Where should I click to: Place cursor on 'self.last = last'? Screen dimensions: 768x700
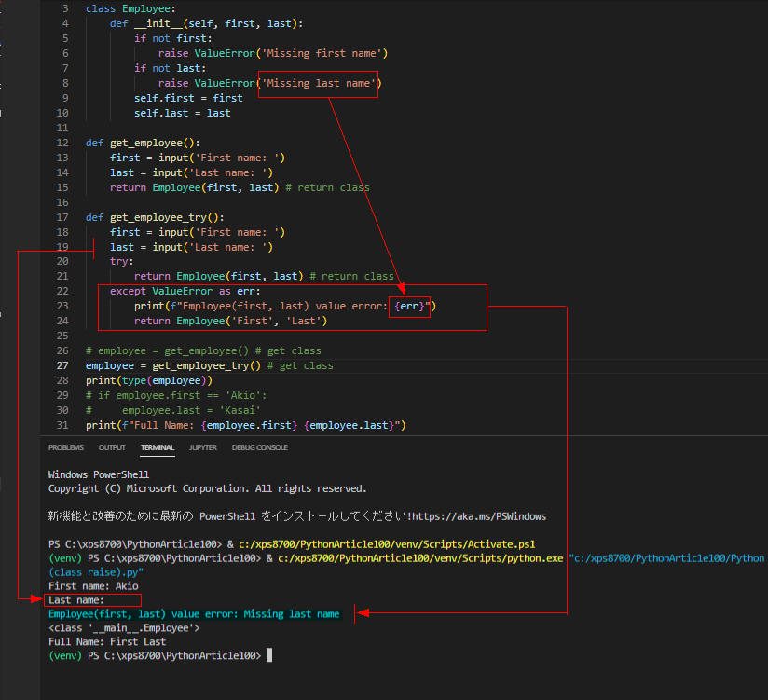point(182,113)
